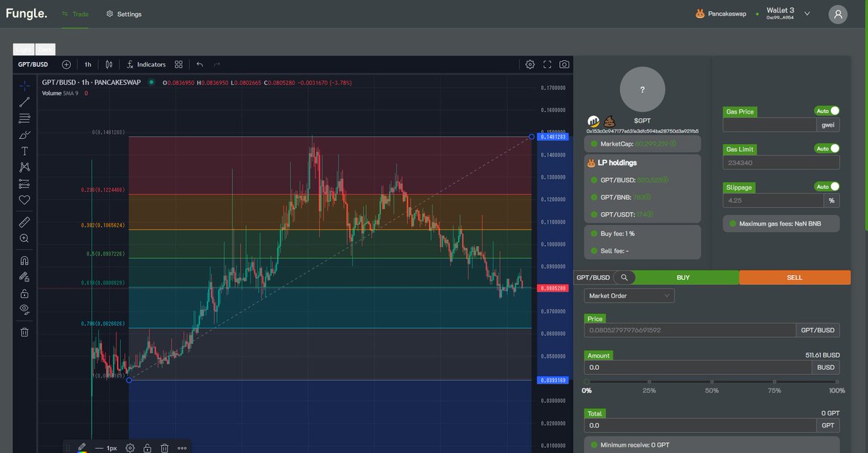Change the candlestick chart style
Image resolution: width=868 pixels, height=453 pixels.
point(109,64)
